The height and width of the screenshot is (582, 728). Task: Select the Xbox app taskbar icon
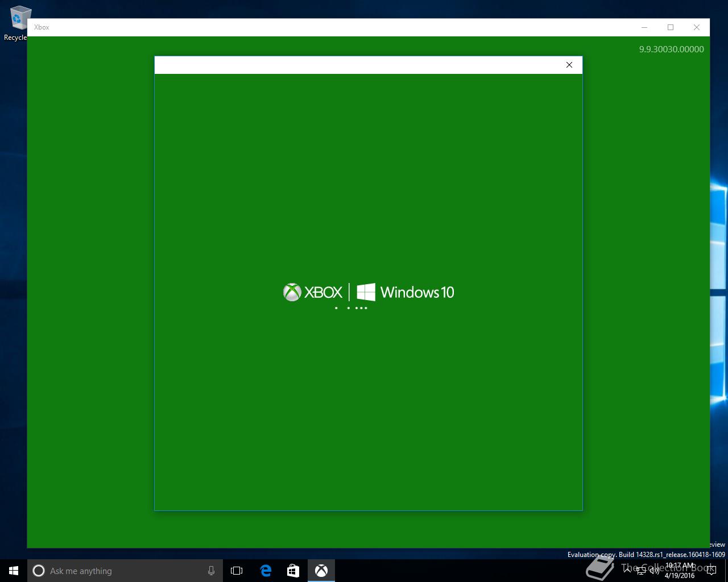321,571
